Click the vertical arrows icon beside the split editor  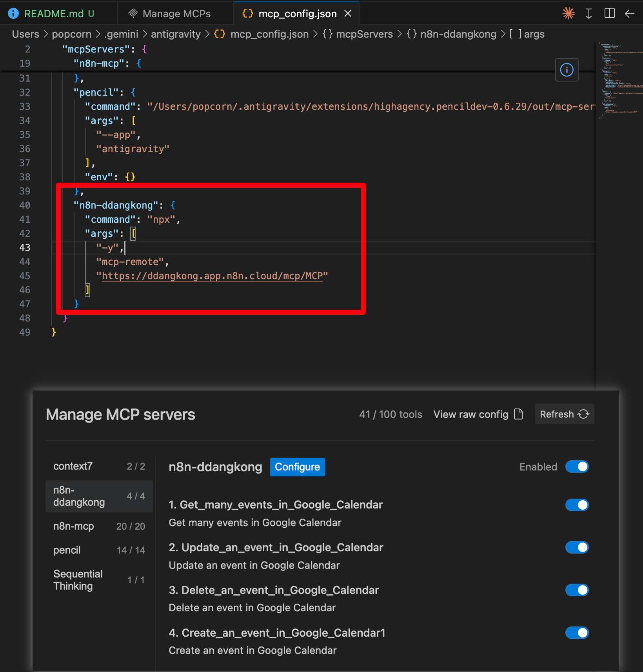[x=589, y=14]
